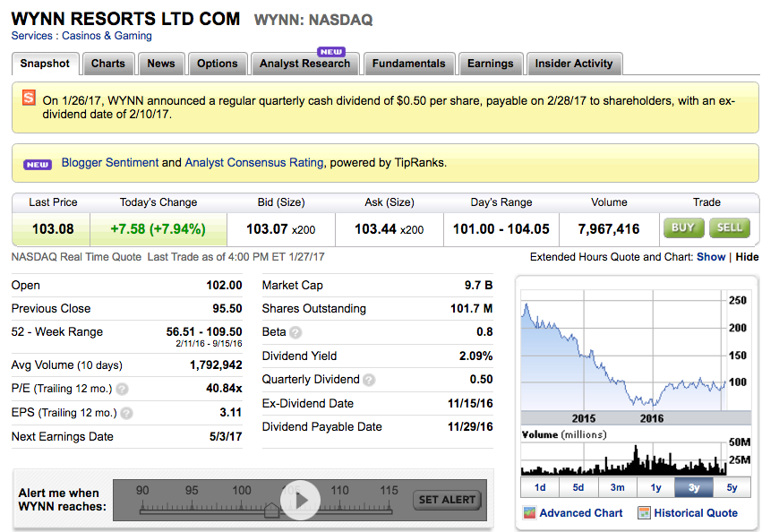Click the orange S dividend announcement icon
Image resolution: width=762 pixels, height=532 pixels.
point(29,98)
